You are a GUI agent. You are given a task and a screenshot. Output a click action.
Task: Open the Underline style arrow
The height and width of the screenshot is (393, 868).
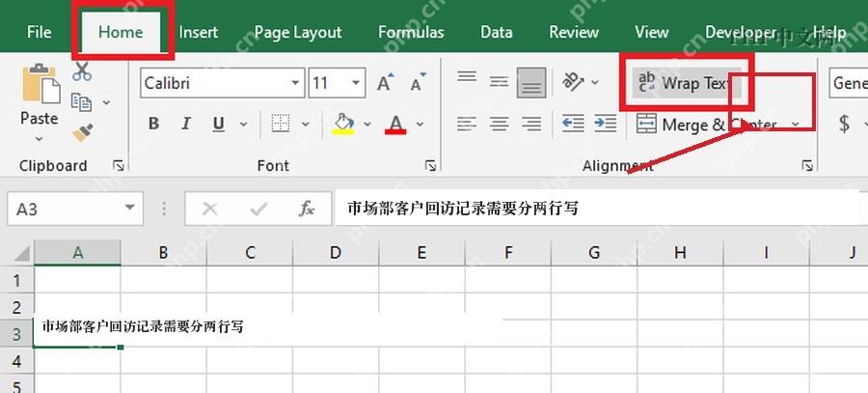tap(243, 124)
